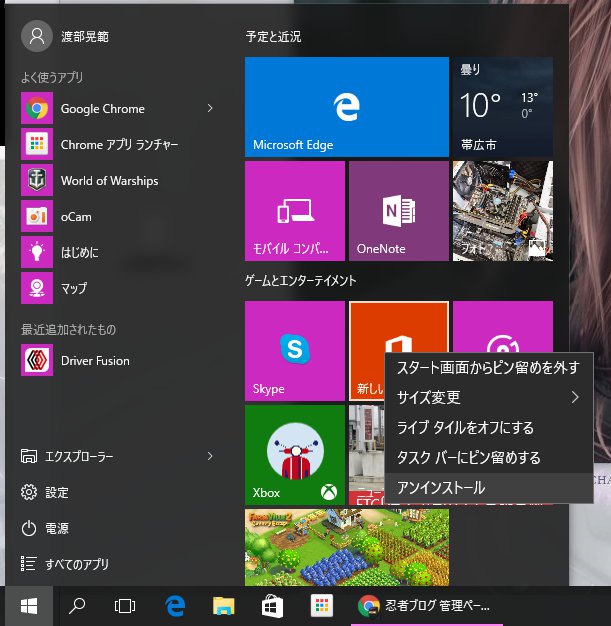Open File Explorer from the taskbar

(224, 606)
